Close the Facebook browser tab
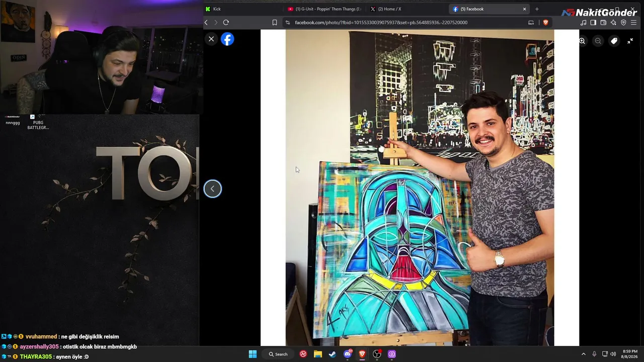 click(524, 9)
